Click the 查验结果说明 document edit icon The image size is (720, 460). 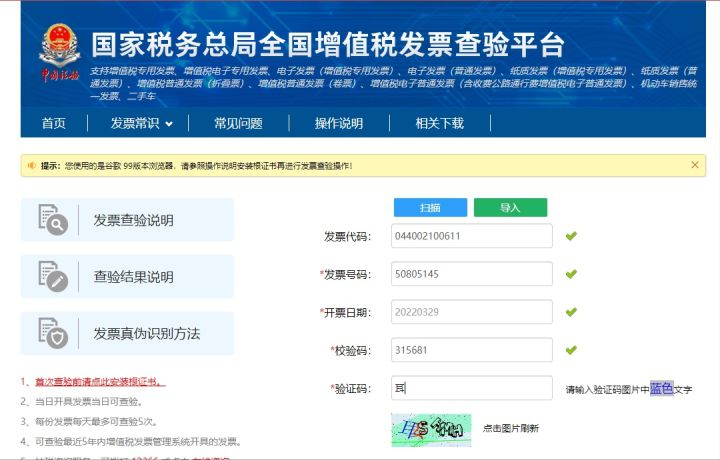click(x=52, y=276)
